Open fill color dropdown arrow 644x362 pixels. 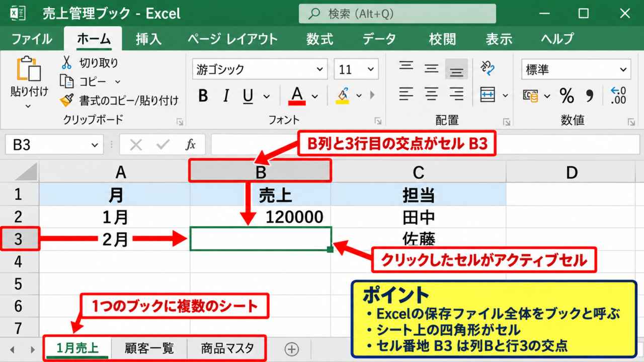[359, 96]
